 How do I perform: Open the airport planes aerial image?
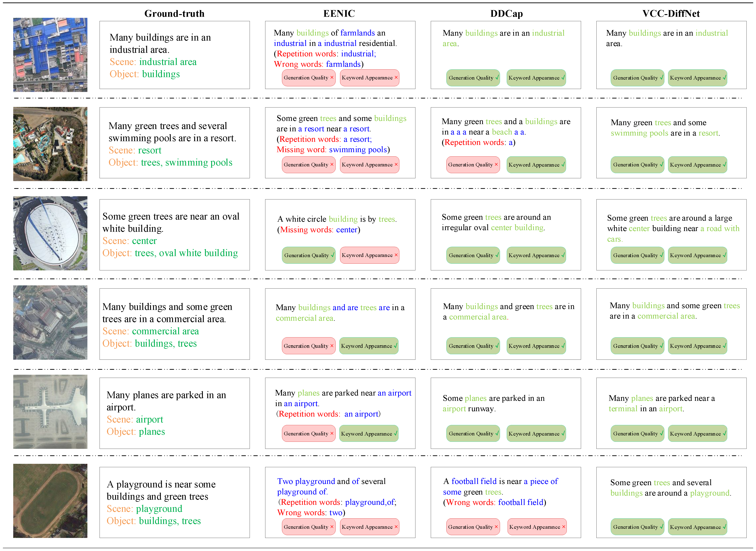(50, 412)
